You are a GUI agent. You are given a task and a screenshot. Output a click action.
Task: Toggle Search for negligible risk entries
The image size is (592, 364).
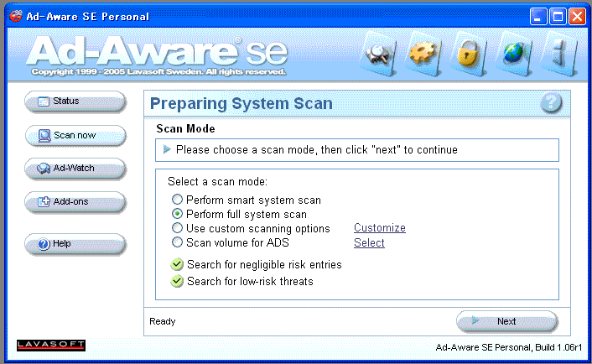[177, 264]
